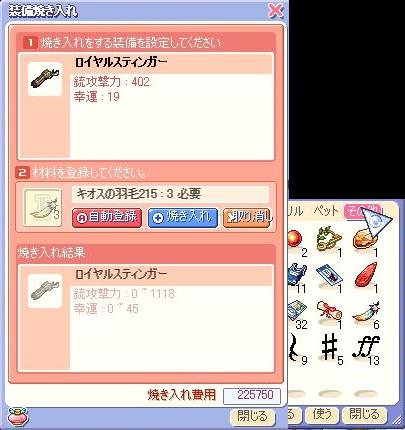This screenshot has height=430, width=405.
Task: Click the red leaf item in the inventory
Action: point(366,275)
